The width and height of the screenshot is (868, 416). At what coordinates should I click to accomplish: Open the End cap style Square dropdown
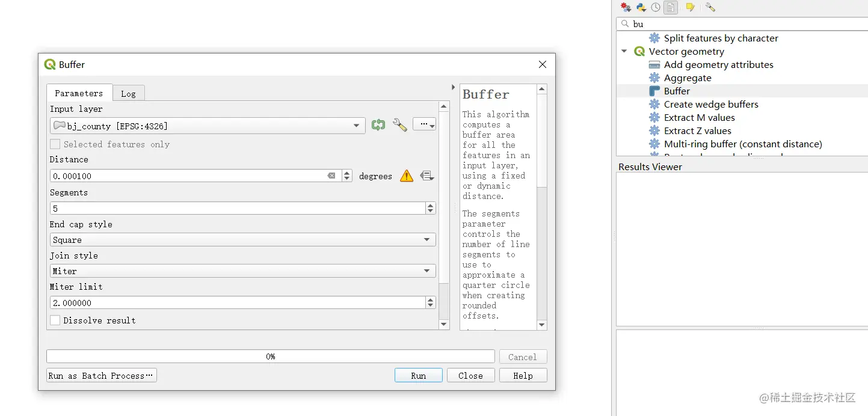tap(242, 240)
